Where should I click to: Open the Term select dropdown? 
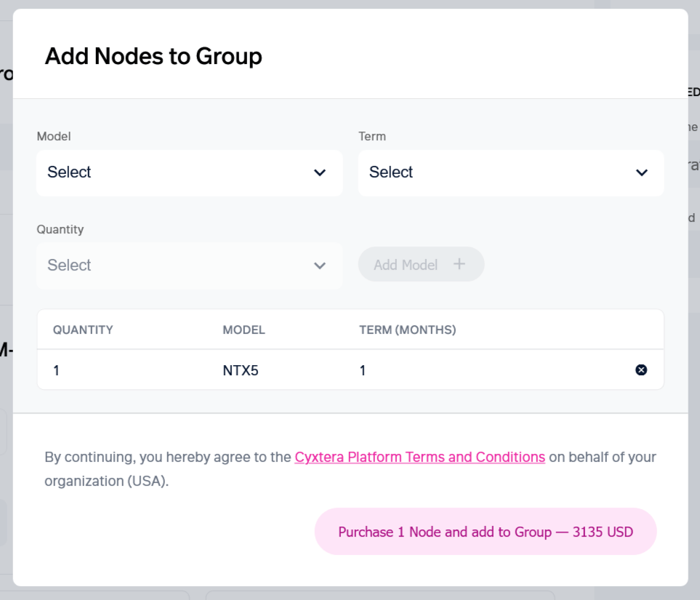click(x=510, y=173)
